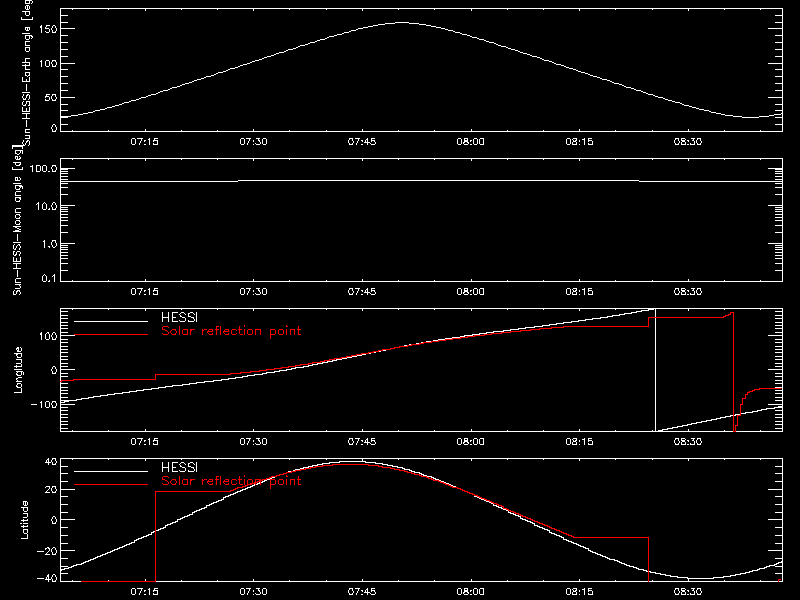Click the 150 value on Earth angle axis
The image size is (800, 600).
click(47, 29)
